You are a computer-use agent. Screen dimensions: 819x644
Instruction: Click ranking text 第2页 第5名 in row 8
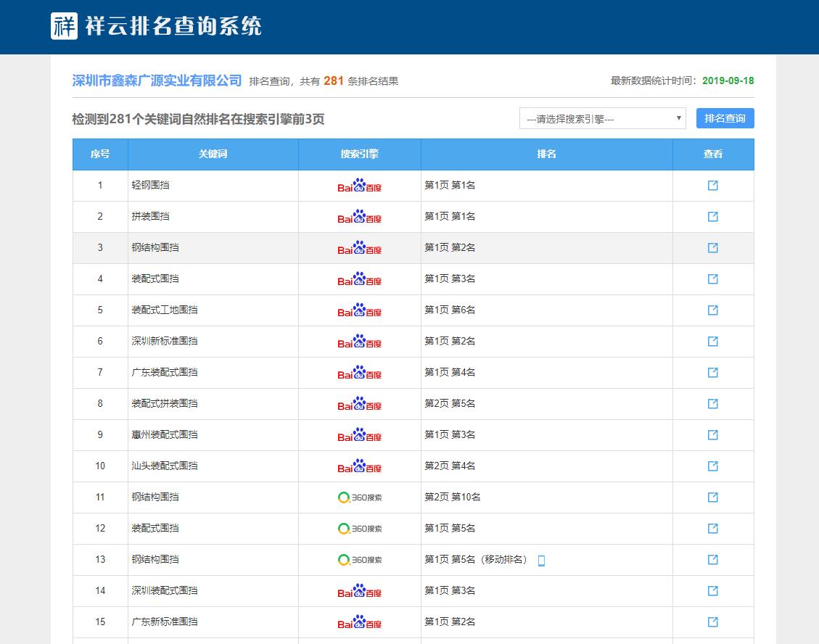450,404
